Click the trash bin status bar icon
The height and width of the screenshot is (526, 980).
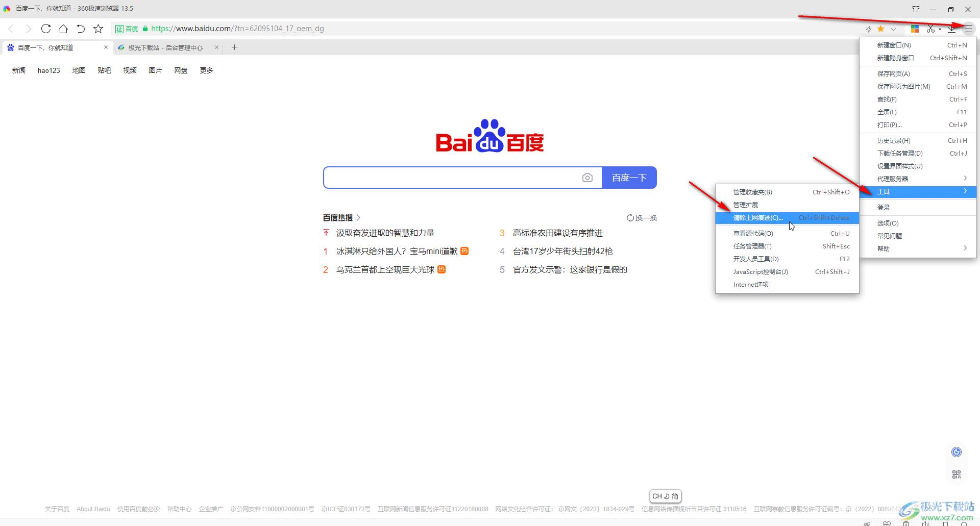[x=906, y=523]
